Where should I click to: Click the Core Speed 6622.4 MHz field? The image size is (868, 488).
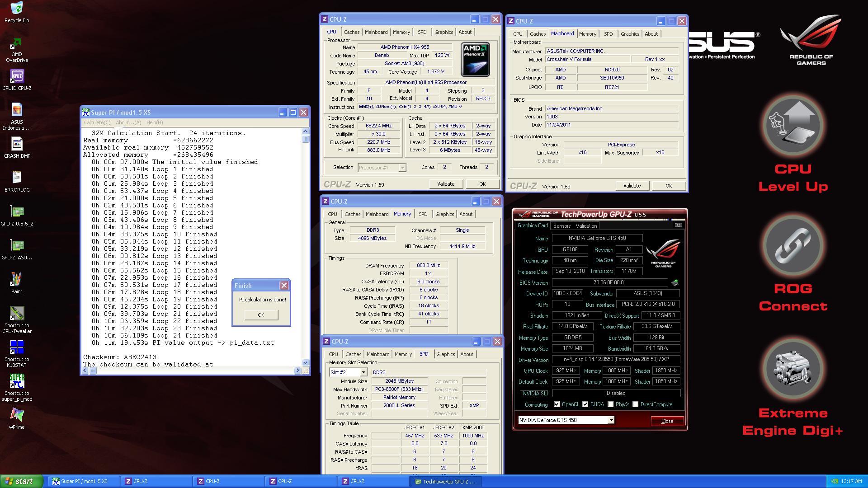[379, 126]
